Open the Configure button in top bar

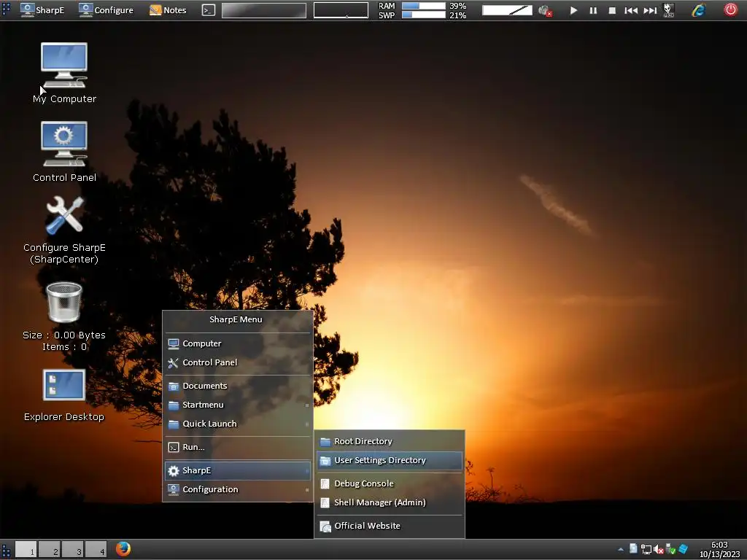(x=107, y=10)
